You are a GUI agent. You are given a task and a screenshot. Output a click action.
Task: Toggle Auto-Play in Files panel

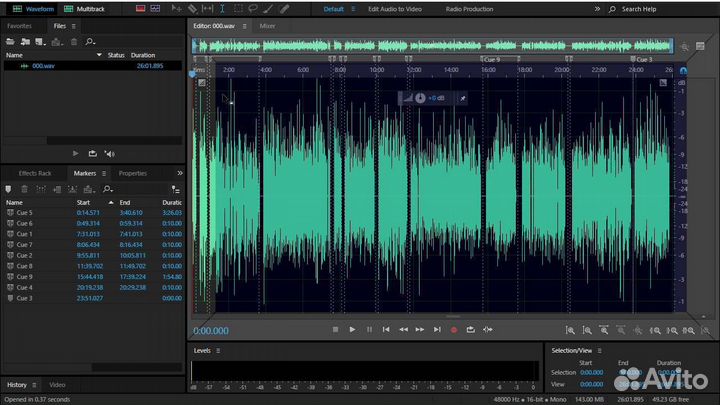[109, 153]
